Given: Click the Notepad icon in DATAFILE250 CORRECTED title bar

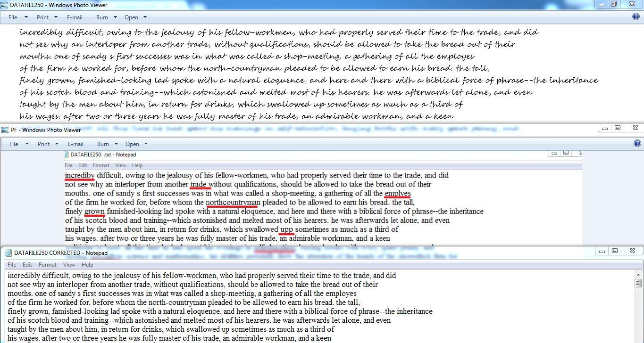Looking at the screenshot, I should (8, 252).
